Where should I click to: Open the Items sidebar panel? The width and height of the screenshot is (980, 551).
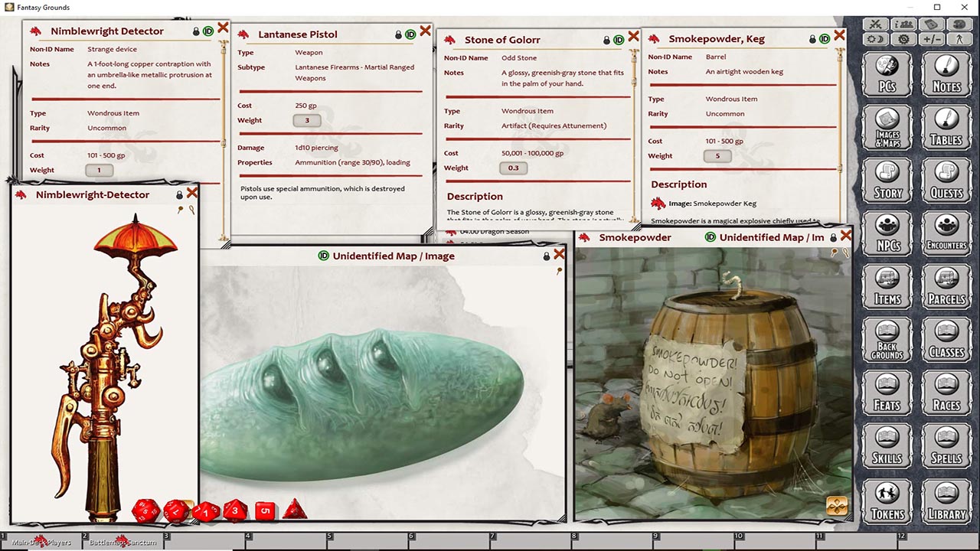[887, 287]
